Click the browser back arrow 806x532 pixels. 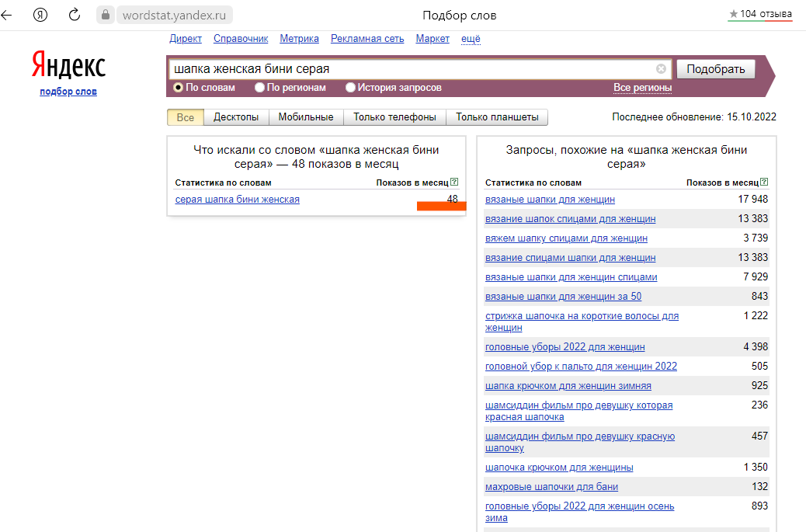[6, 15]
